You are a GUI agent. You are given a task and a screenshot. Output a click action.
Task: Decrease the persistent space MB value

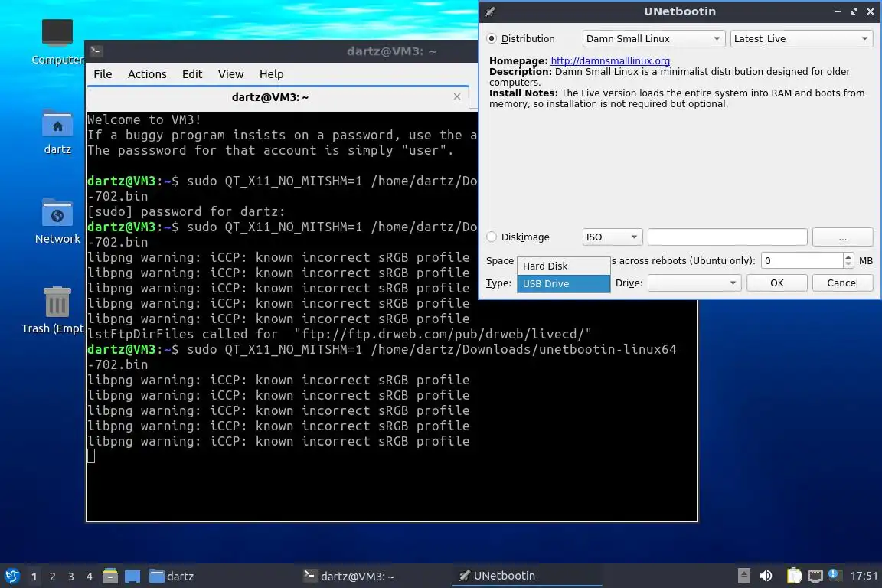click(848, 264)
